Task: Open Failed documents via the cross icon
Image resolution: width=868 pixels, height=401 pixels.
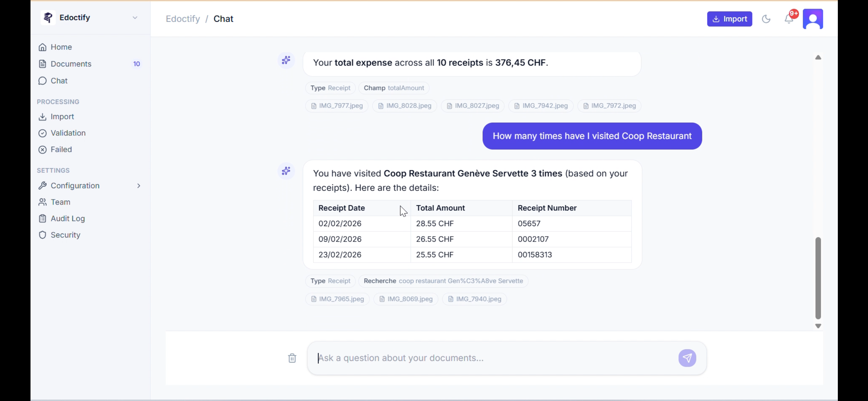Action: [x=42, y=149]
